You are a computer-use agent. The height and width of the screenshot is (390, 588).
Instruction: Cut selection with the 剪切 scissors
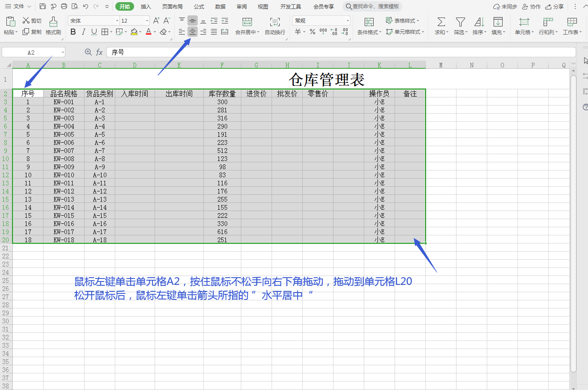click(x=32, y=21)
